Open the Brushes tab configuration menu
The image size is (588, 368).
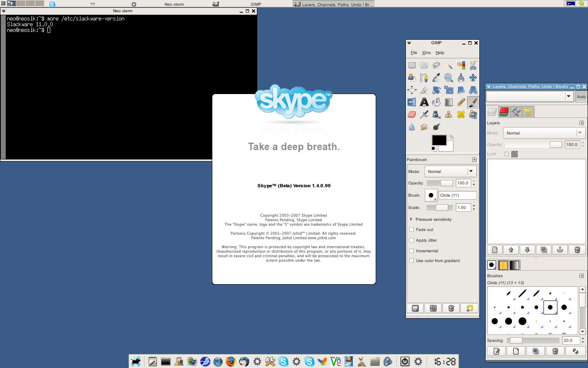[x=581, y=276]
